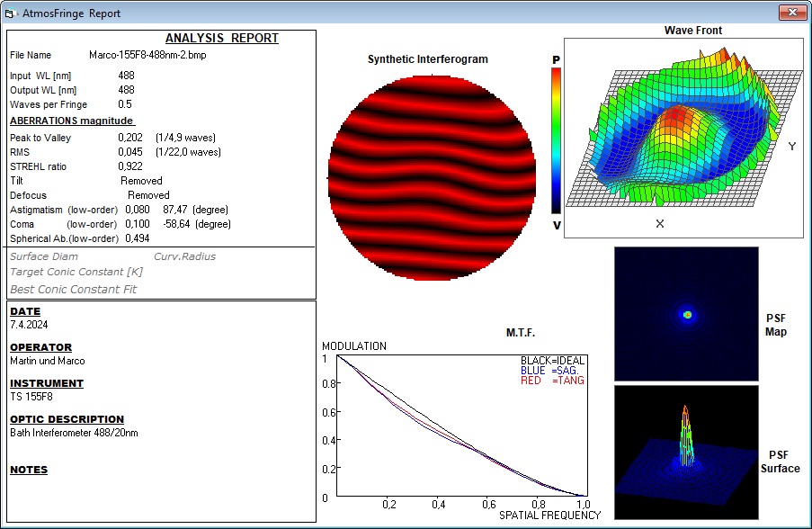812x529 pixels.
Task: Click the M.T.F. modulation graph
Action: (x=462, y=426)
